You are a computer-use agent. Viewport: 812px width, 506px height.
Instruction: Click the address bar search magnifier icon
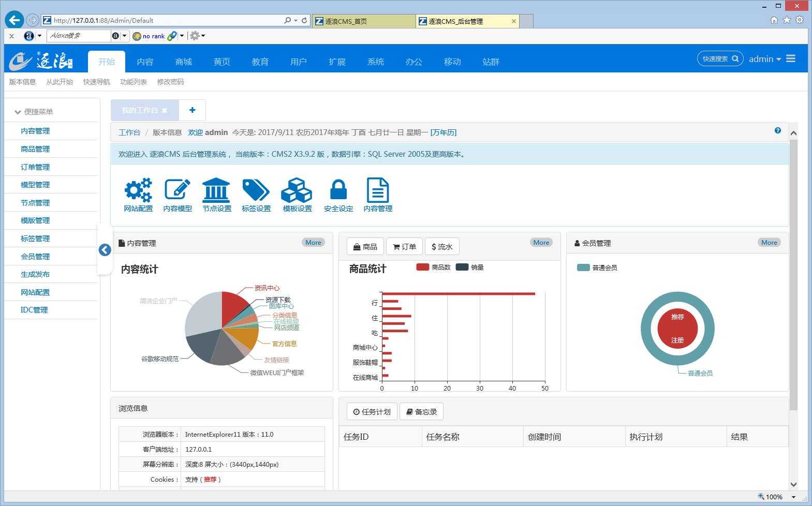pos(287,20)
